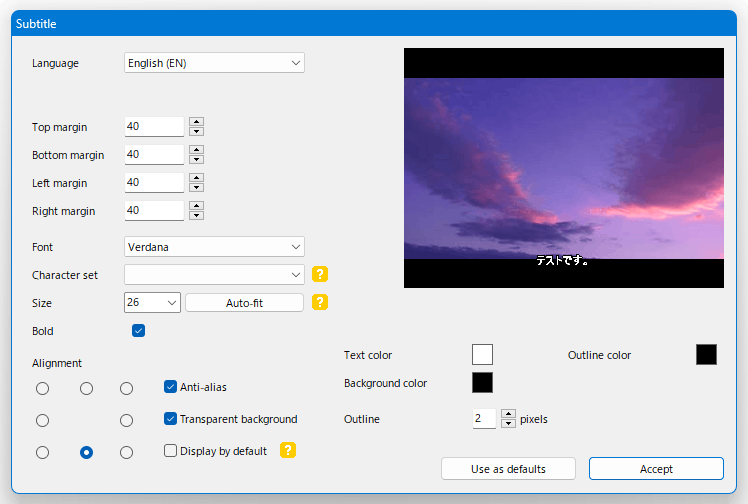Open help for Display by default
The height and width of the screenshot is (504, 748).
point(288,450)
